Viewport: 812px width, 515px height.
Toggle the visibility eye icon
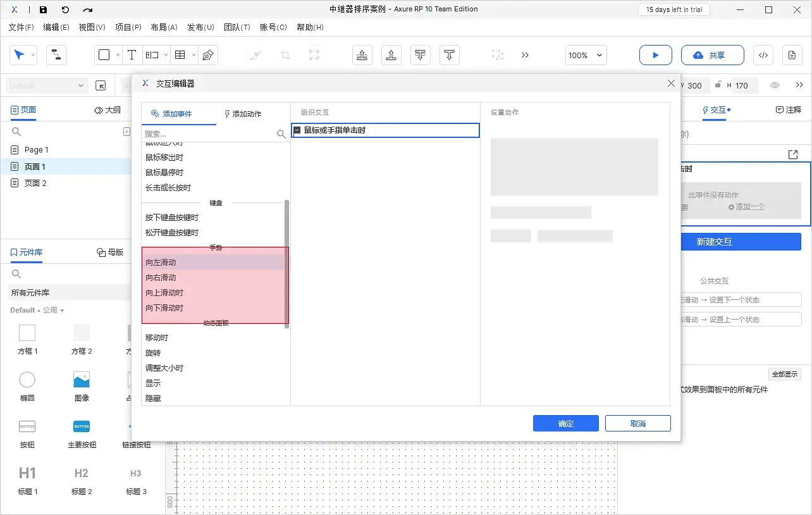point(775,85)
